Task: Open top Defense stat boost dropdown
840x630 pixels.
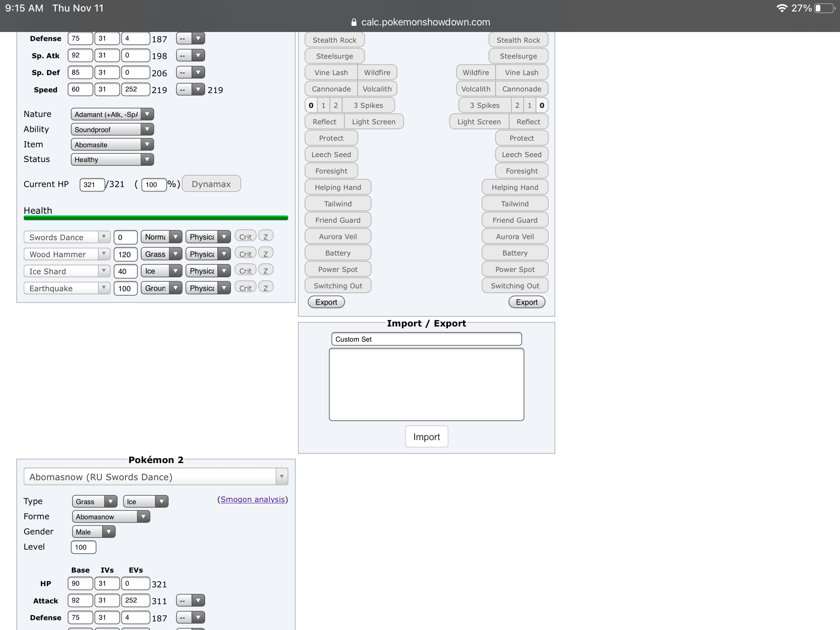Action: click(x=190, y=39)
